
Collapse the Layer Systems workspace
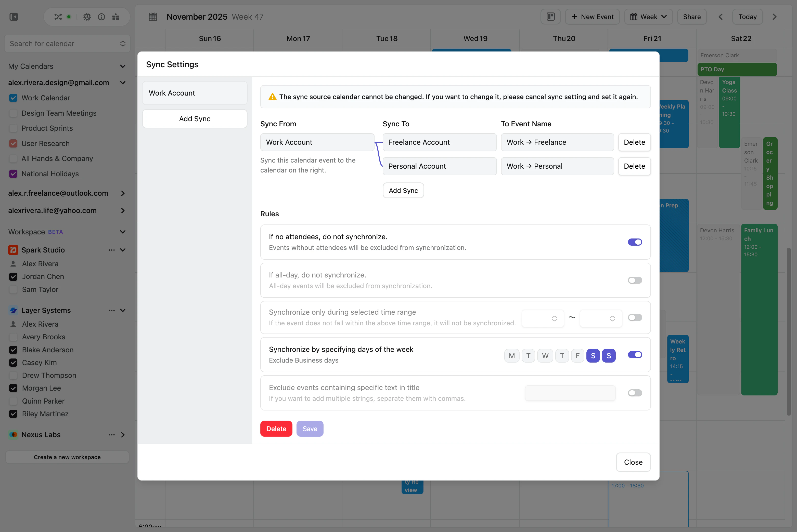click(x=123, y=310)
